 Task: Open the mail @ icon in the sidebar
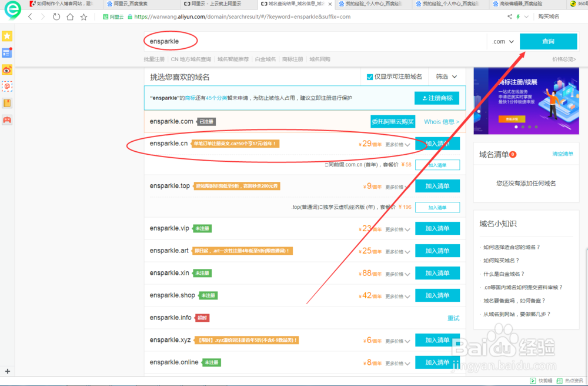click(7, 86)
